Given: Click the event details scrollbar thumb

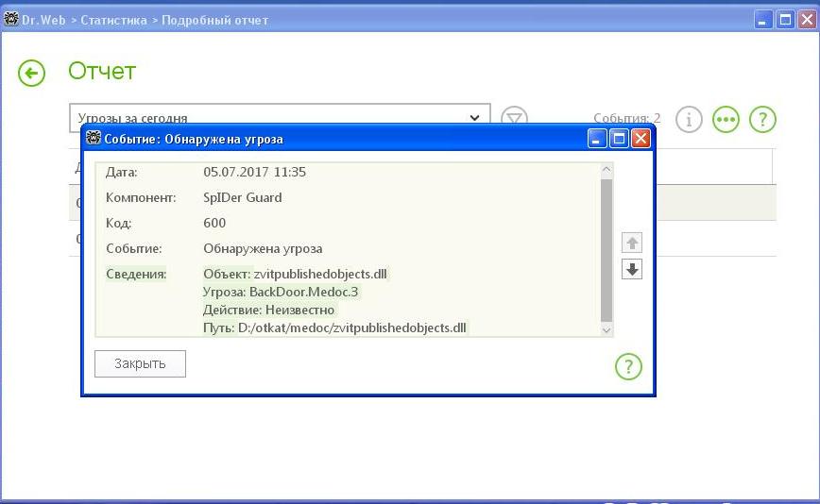Looking at the screenshot, I should click(606, 250).
